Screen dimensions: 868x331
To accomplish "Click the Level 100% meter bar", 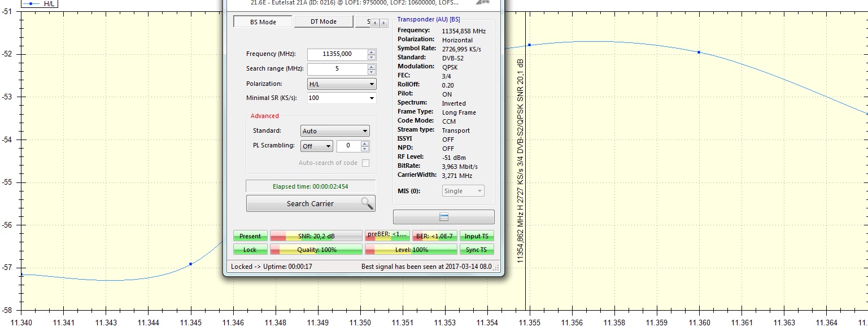I will [411, 250].
